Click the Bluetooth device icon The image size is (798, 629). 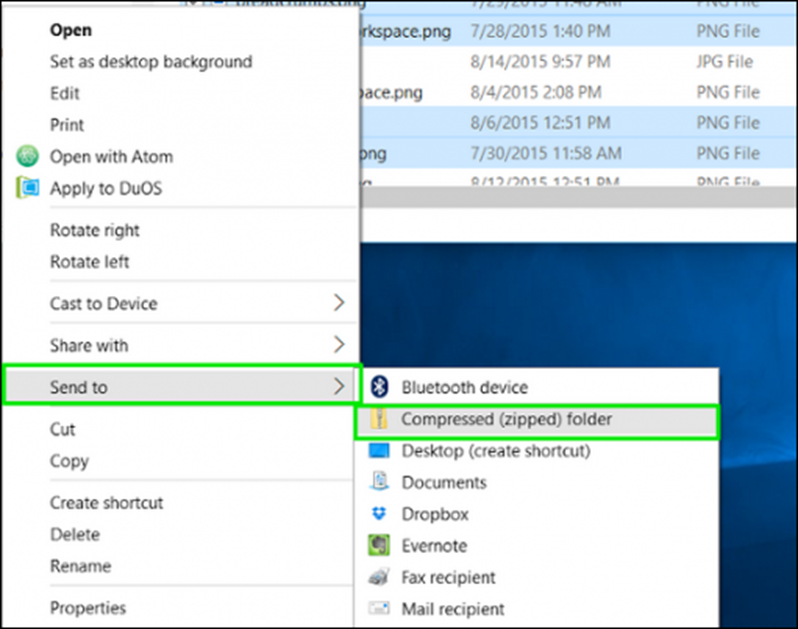[x=379, y=387]
